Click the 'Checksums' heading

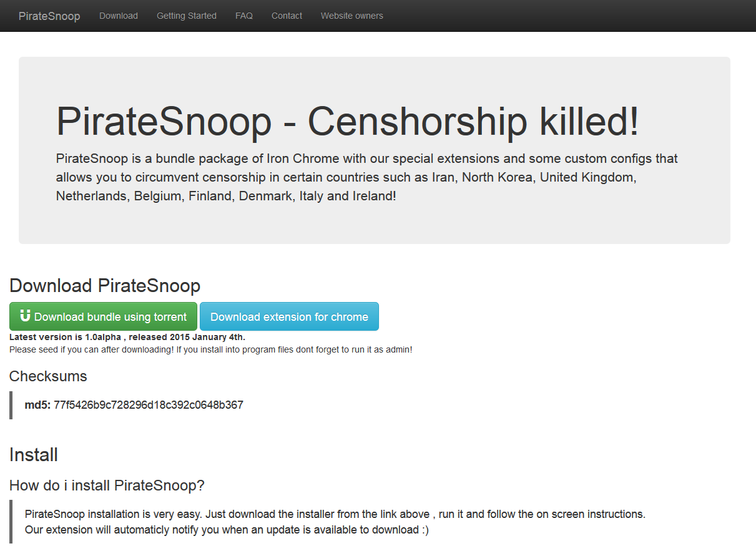point(48,376)
